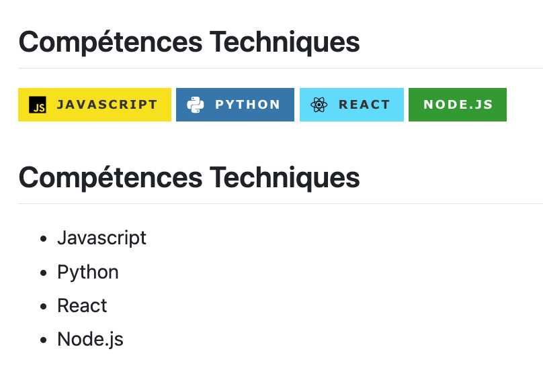Screen dimensions: 543x392
Task: Click the bullet dot before Python
Action: tap(44, 273)
